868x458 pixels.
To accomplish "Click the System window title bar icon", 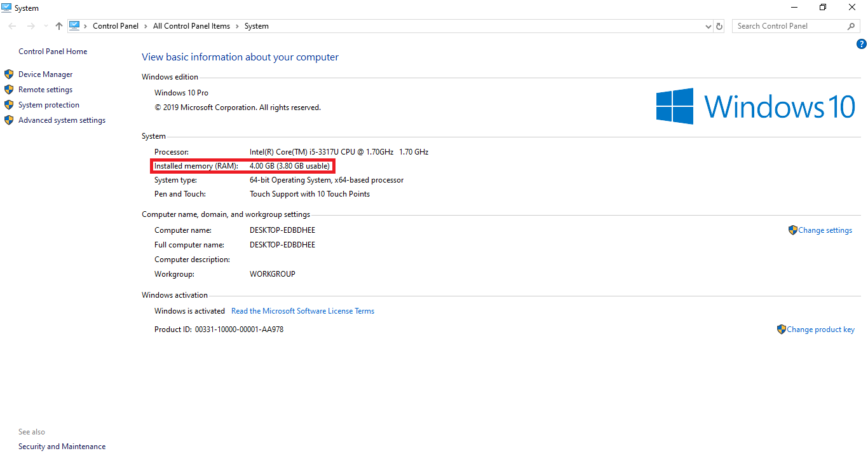I will pyautogui.click(x=7, y=8).
